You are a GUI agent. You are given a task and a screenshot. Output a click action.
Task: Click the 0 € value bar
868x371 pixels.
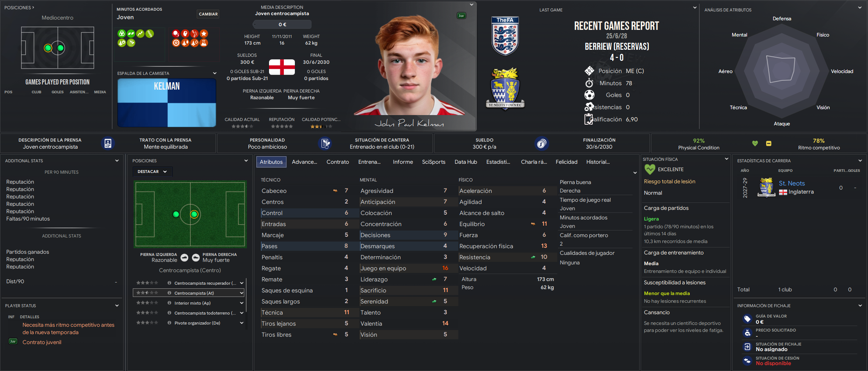click(x=282, y=24)
